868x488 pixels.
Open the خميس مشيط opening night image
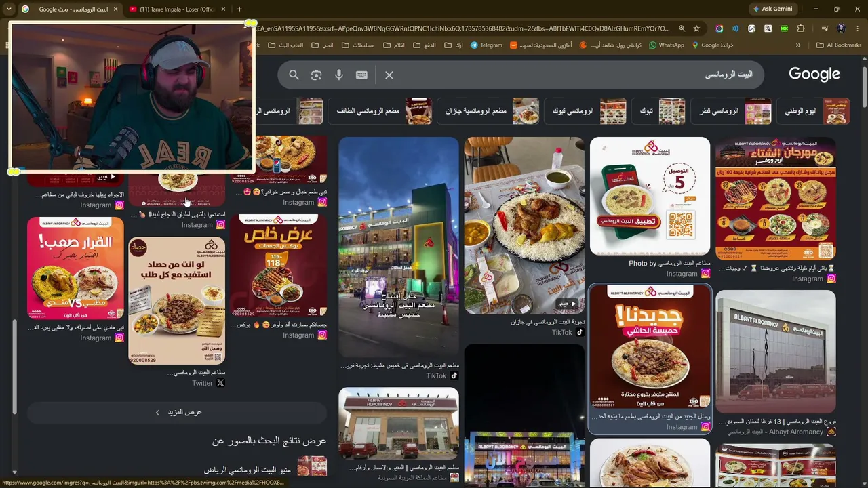click(x=399, y=247)
